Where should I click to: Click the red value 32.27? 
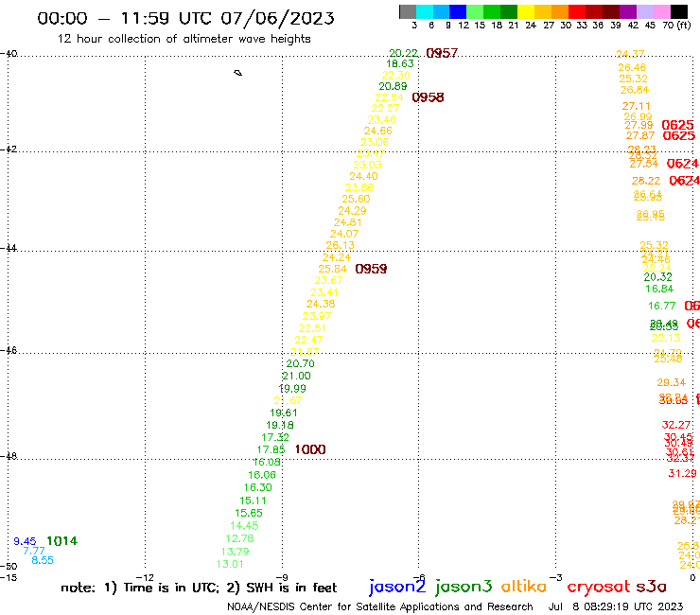(x=676, y=425)
